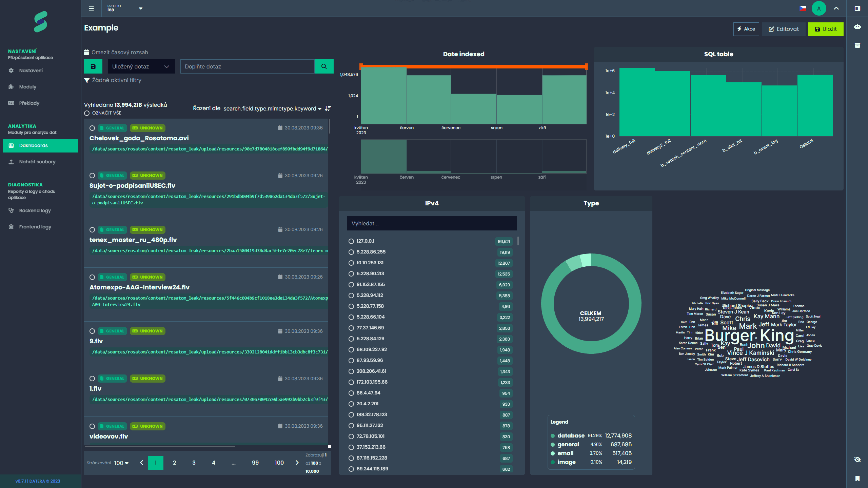Click the hamburger menu icon
The image size is (868, 488).
(x=91, y=8)
